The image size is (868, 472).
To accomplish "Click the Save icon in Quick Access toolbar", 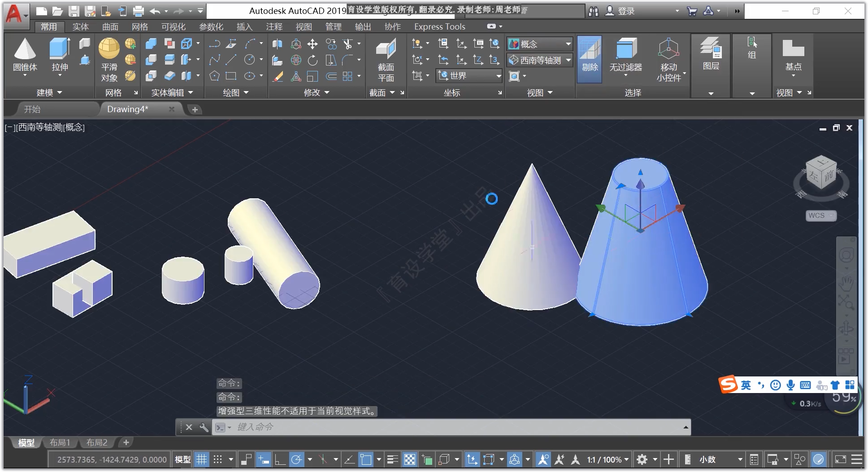I will [x=74, y=11].
